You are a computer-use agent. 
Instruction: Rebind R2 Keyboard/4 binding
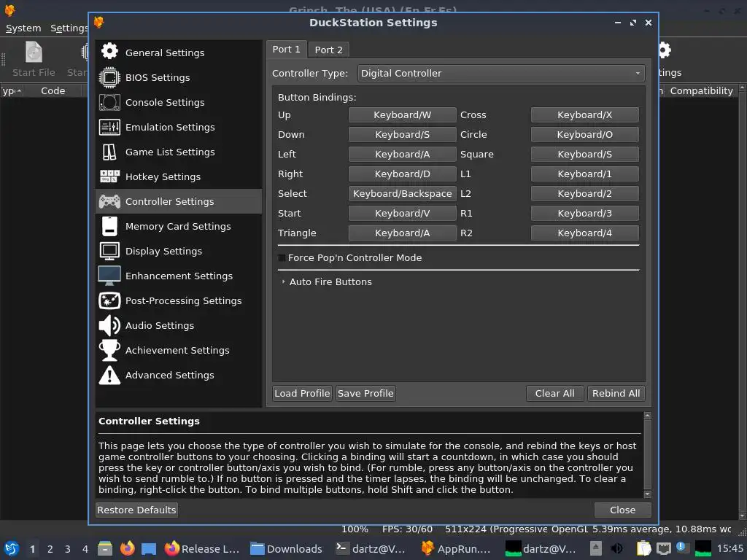click(x=584, y=233)
